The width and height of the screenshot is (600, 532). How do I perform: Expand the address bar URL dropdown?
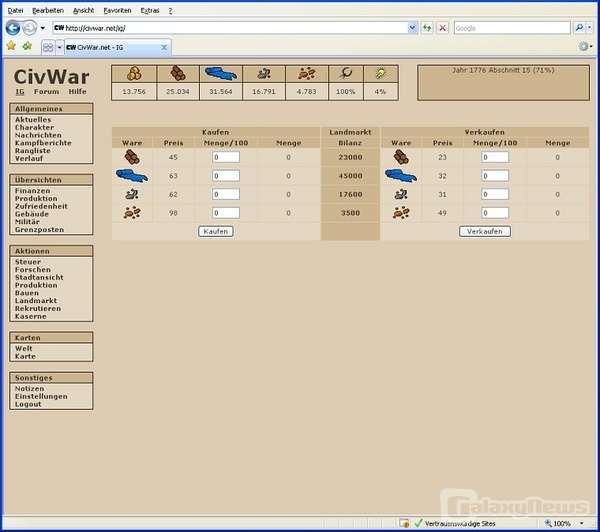(x=412, y=28)
